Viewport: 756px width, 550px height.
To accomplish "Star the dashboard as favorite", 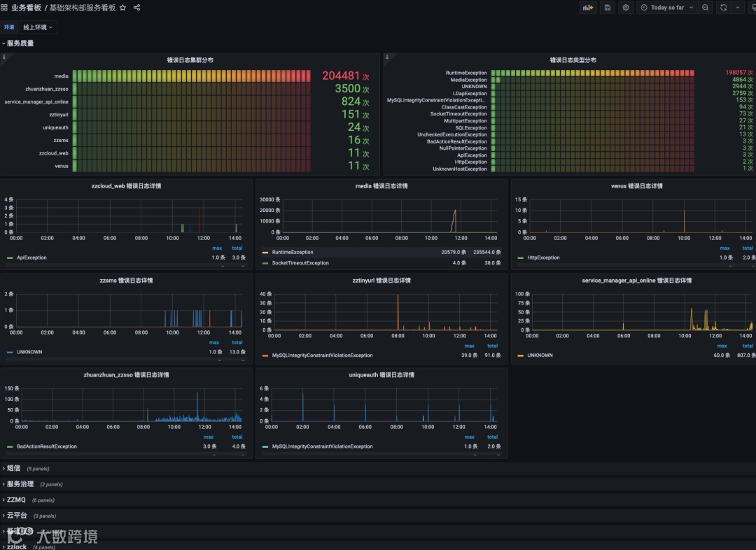I will [x=123, y=8].
